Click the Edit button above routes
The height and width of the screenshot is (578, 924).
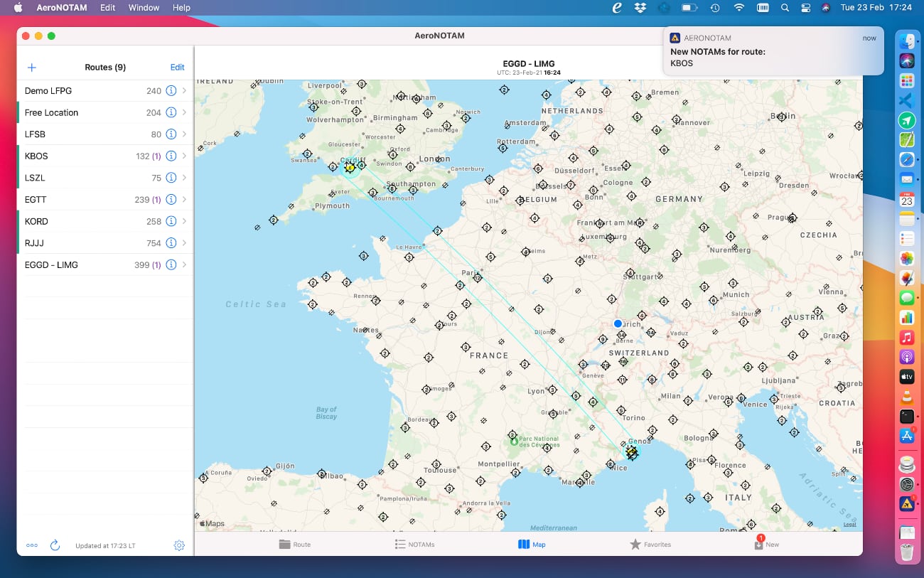tap(177, 68)
